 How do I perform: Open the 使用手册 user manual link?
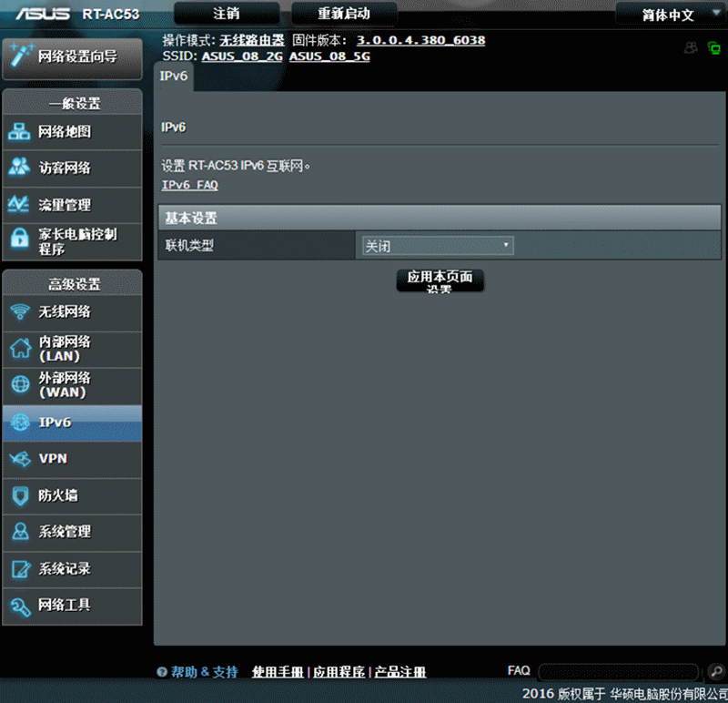[278, 672]
